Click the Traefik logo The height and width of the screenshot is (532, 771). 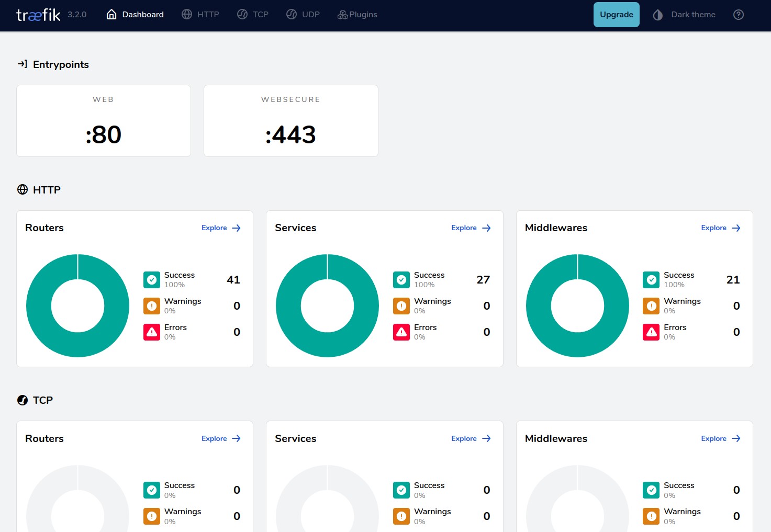pyautogui.click(x=38, y=15)
